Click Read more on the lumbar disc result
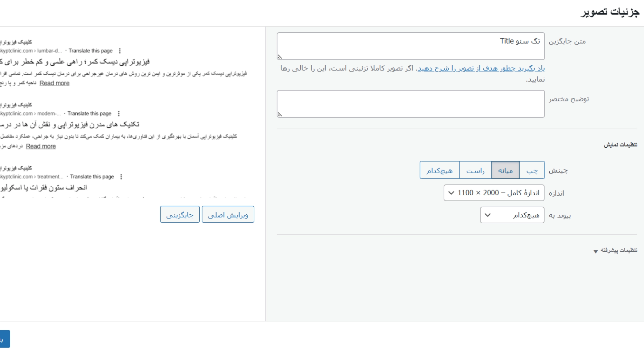The width and height of the screenshot is (644, 354). 54,83
